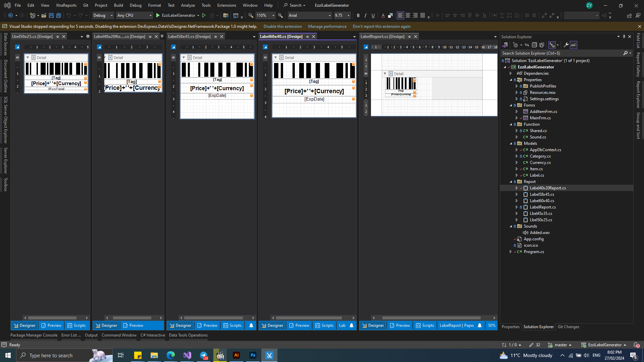The width and height of the screenshot is (644, 362).
Task: Toggle italic formatting
Action: pyautogui.click(x=366, y=15)
